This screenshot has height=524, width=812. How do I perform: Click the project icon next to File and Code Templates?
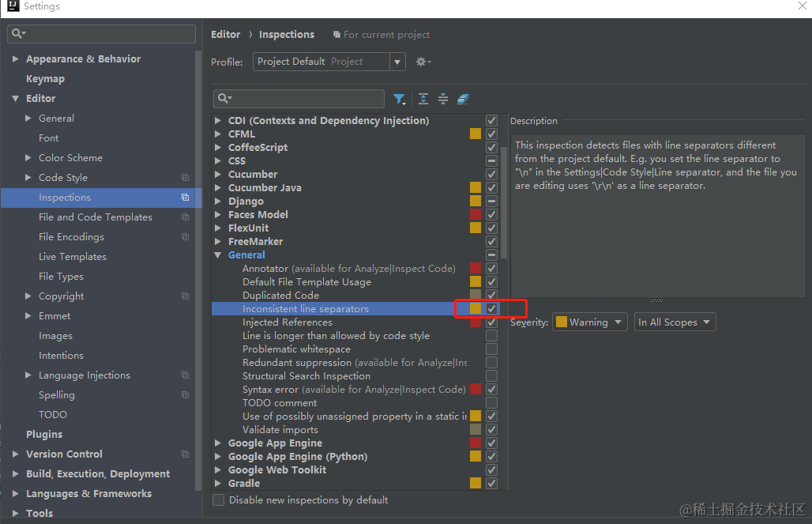pos(185,217)
